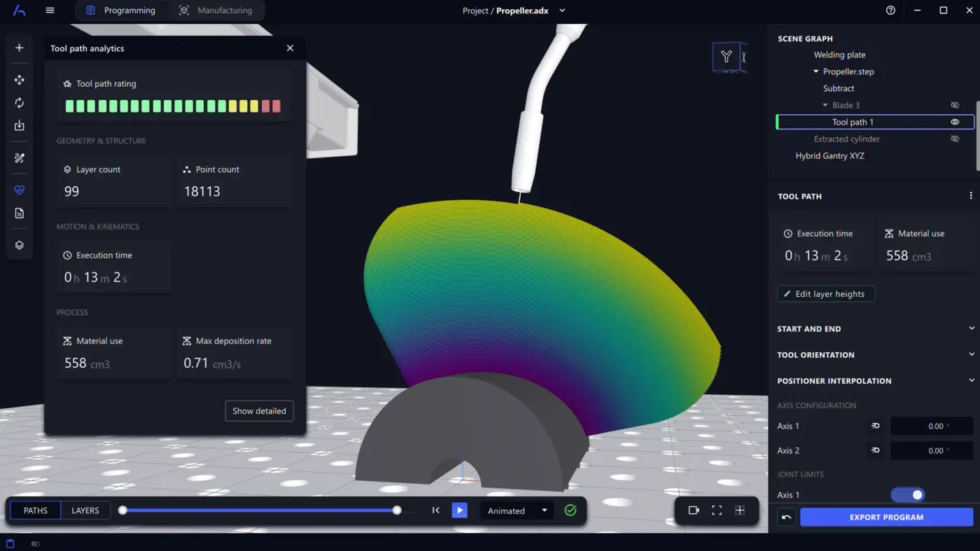Click the Export Program button
Image resolution: width=980 pixels, height=551 pixels.
click(x=886, y=517)
